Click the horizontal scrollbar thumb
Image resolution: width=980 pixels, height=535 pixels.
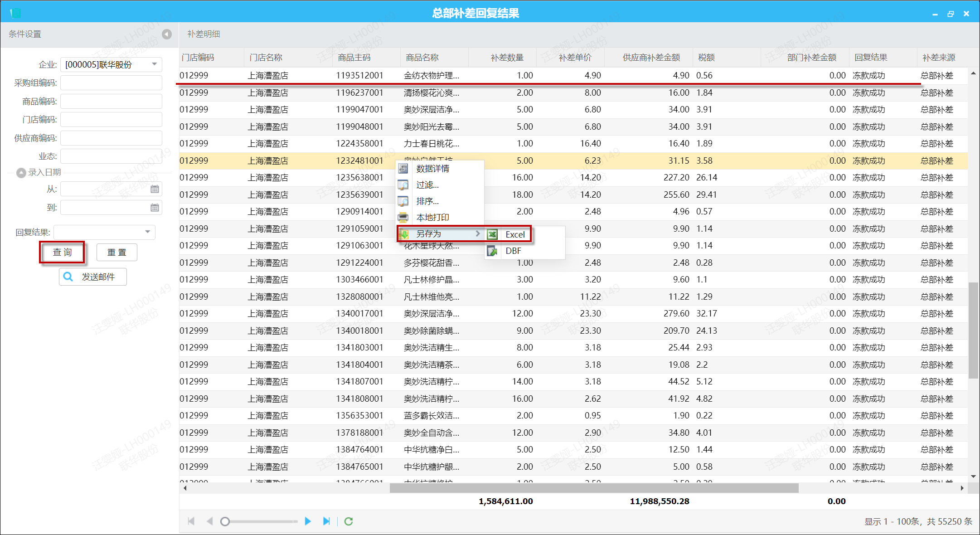point(594,488)
